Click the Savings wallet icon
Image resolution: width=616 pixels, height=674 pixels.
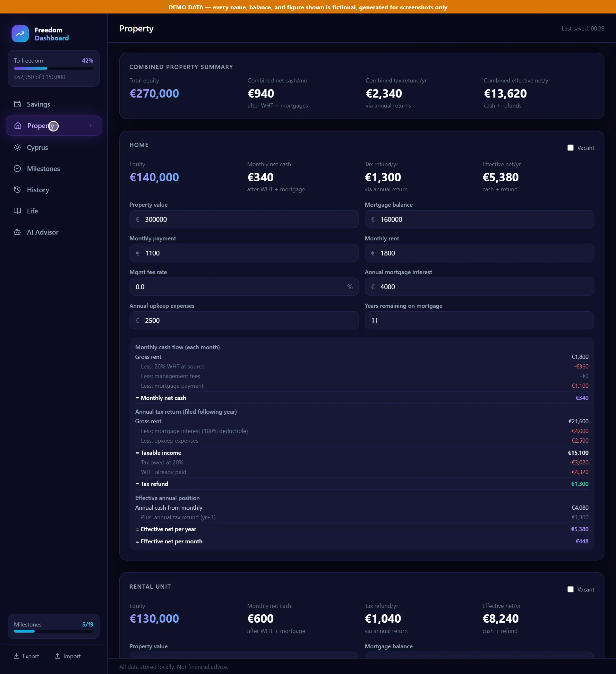(x=17, y=104)
